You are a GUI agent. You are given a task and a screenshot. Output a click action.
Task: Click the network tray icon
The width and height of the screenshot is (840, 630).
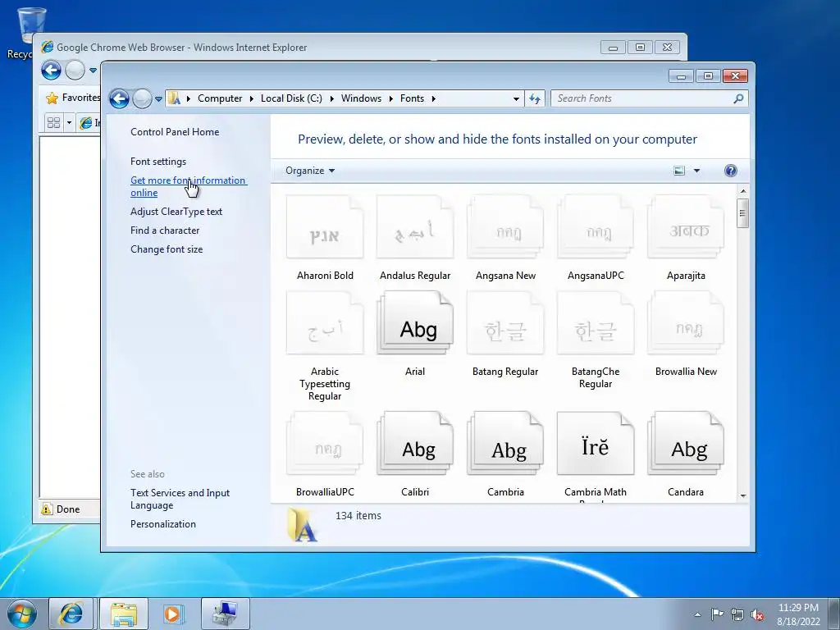[x=737, y=614]
